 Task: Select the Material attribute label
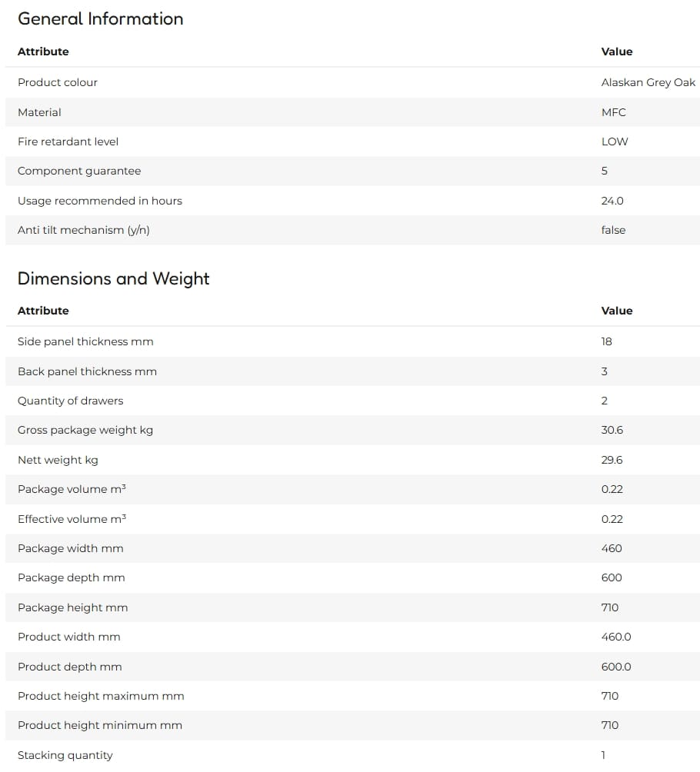39,112
